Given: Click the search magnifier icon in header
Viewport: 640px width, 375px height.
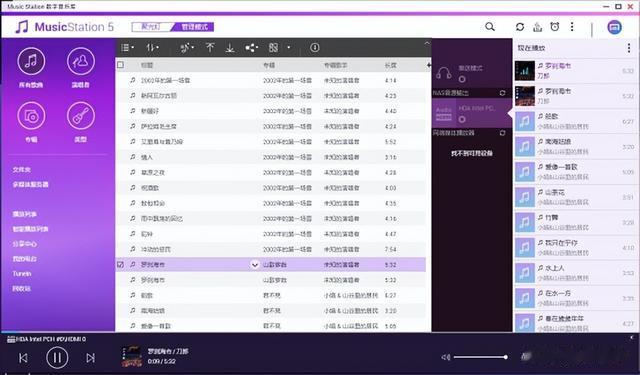Looking at the screenshot, I should click(490, 27).
